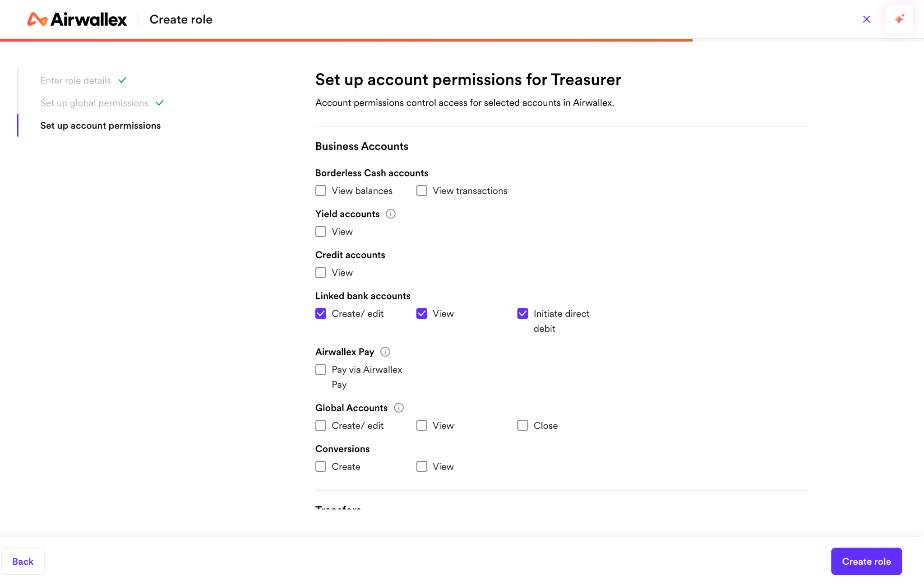Screen dimensions: 924x586
Task: Show info tooltip for Global Accounts
Action: point(399,408)
